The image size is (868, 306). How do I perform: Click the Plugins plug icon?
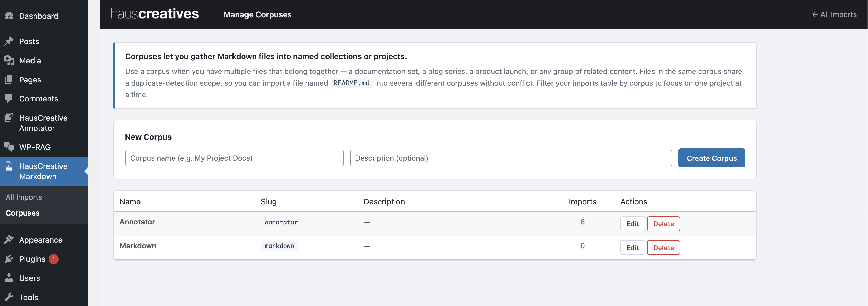9,259
